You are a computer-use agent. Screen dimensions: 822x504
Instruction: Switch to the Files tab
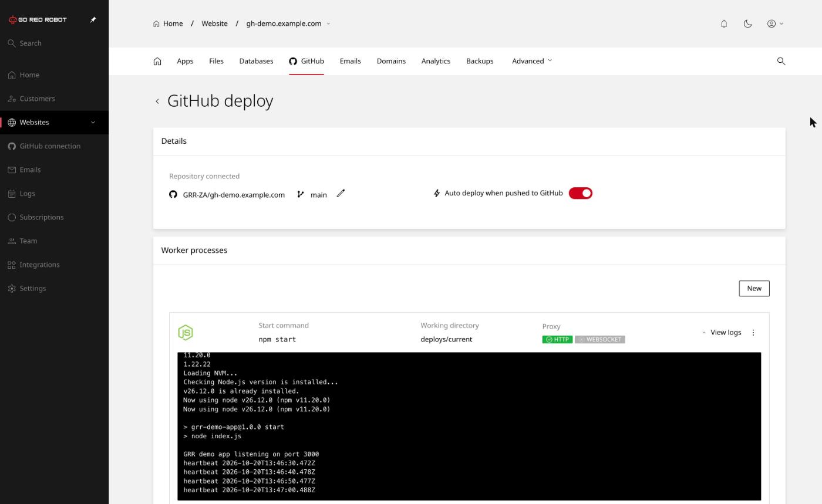[216, 61]
